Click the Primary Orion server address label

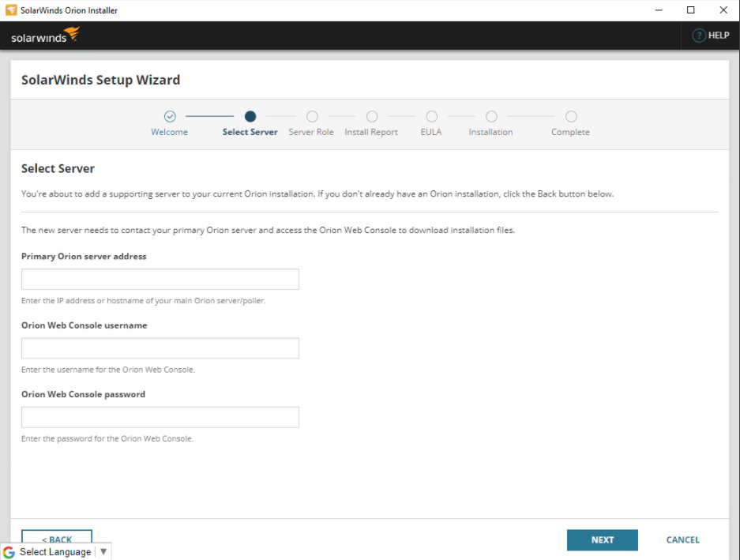84,257
